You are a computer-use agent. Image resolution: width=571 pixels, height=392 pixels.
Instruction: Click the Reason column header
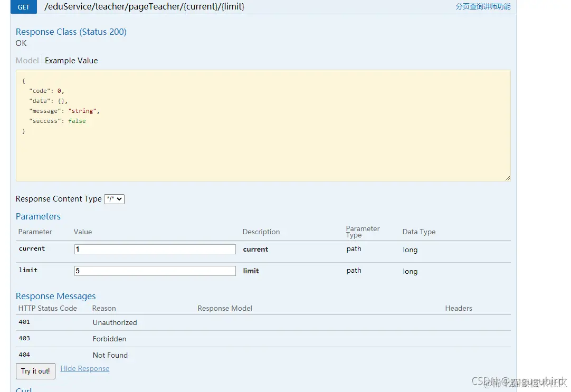pyautogui.click(x=104, y=308)
